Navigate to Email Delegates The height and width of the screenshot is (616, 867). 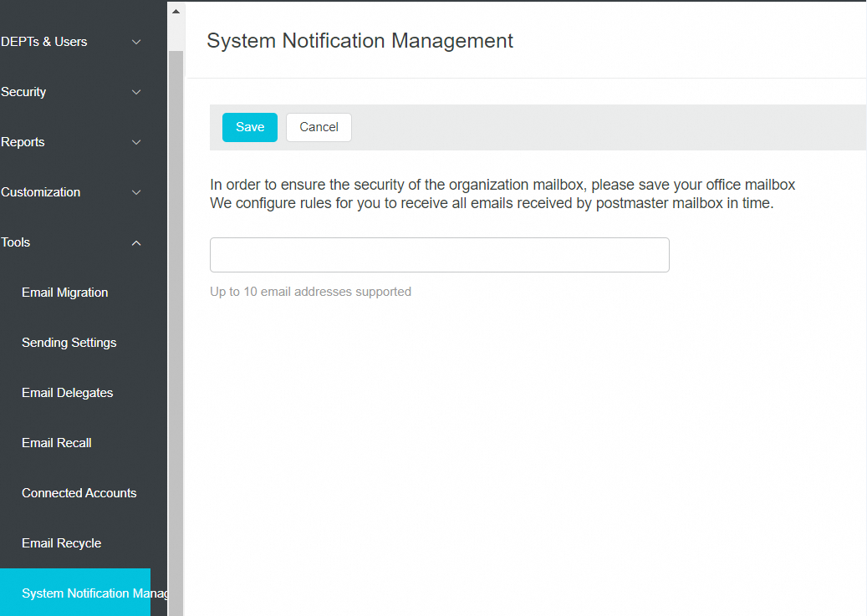click(67, 393)
